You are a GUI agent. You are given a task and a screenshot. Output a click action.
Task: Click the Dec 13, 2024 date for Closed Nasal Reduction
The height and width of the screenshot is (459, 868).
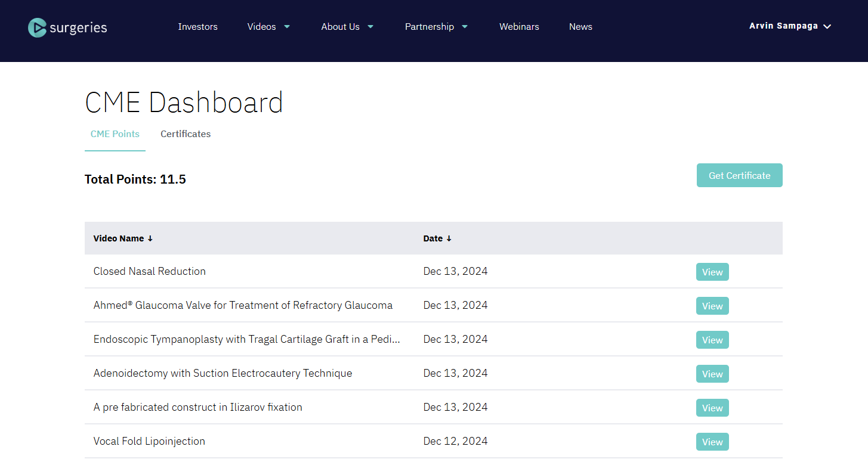455,271
